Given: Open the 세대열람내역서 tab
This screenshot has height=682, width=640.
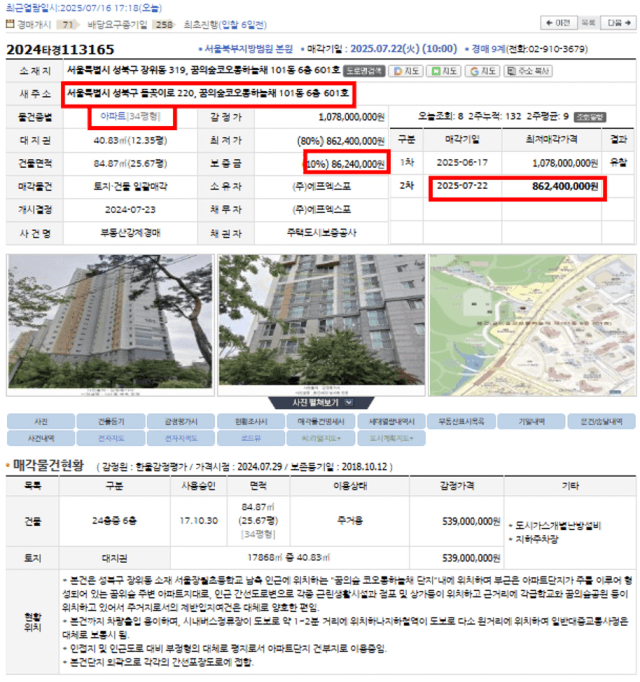Looking at the screenshot, I should (392, 421).
